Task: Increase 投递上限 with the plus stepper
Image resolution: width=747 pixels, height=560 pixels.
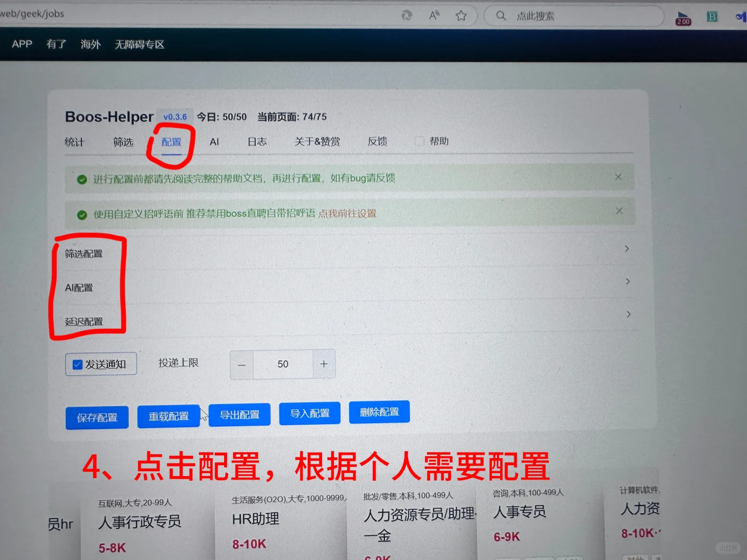Action: (x=324, y=364)
